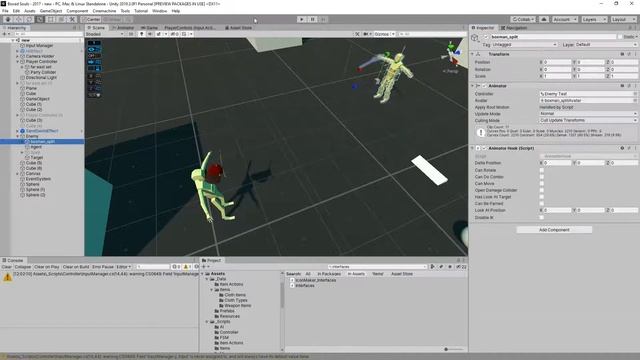This screenshot has width=640, height=360.
Task: Toggle the Static checkbox
Action: [620, 37]
